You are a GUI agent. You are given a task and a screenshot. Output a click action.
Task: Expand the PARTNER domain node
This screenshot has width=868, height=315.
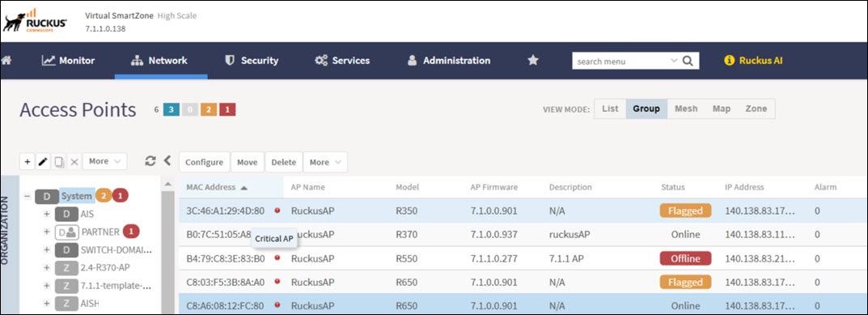tap(46, 232)
